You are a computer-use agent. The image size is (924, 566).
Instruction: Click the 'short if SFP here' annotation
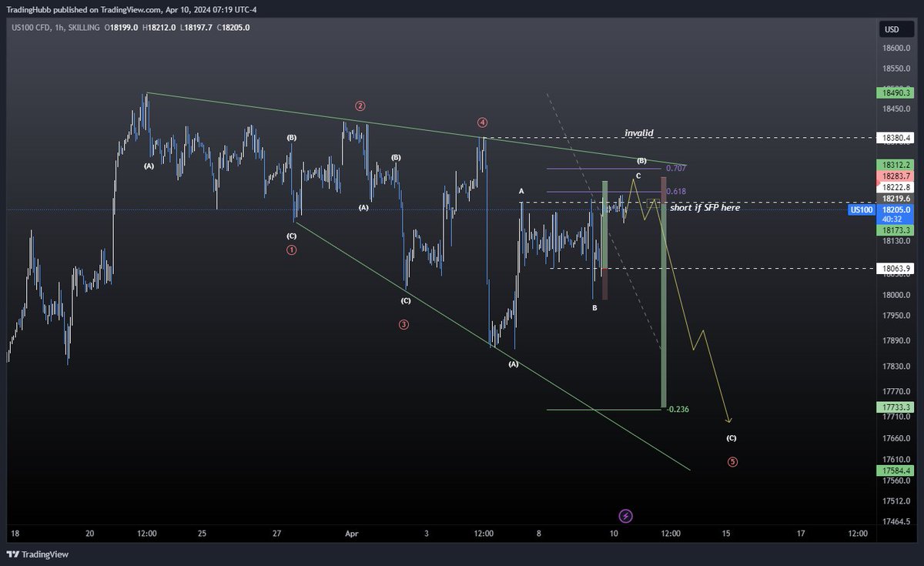pos(705,208)
